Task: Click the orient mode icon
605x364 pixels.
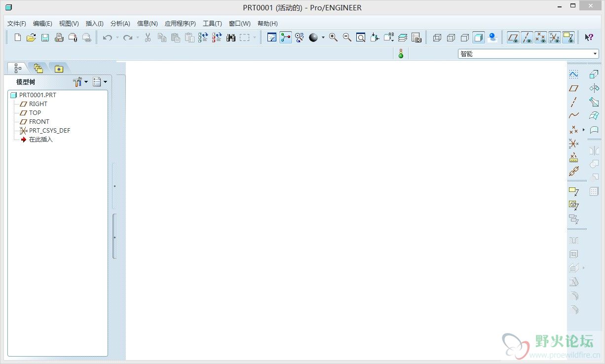Action: (x=300, y=37)
